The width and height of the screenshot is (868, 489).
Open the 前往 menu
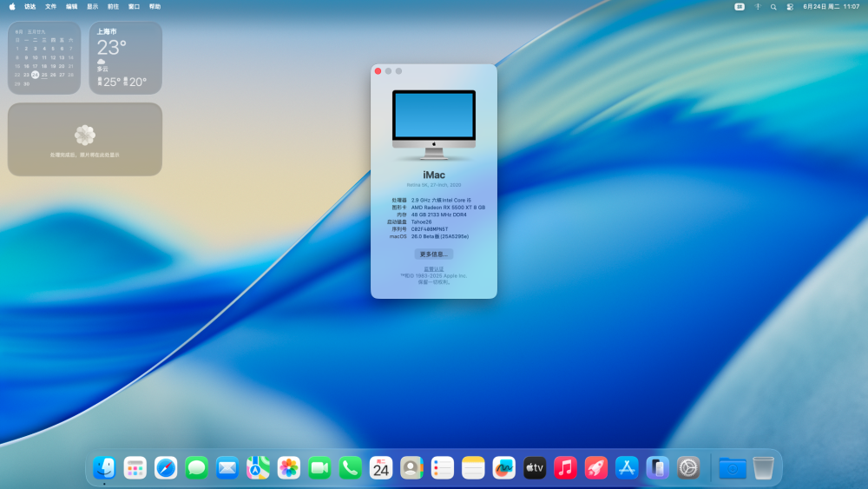(x=114, y=7)
